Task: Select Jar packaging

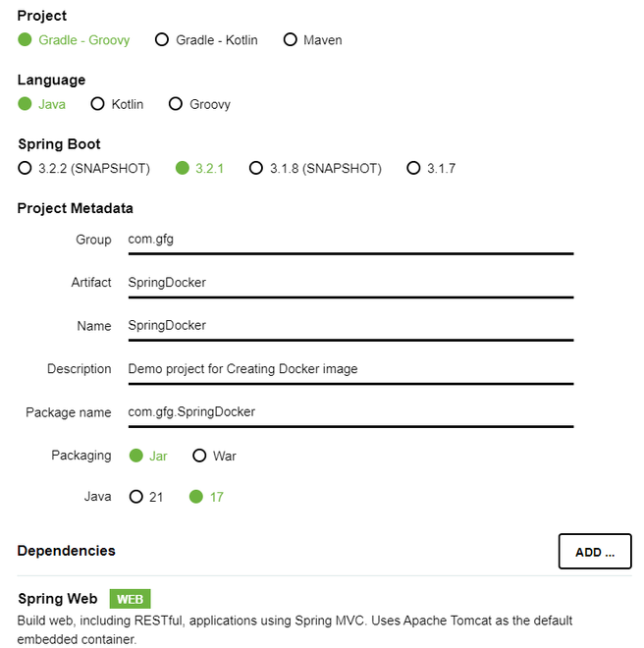Action: pyautogui.click(x=134, y=456)
